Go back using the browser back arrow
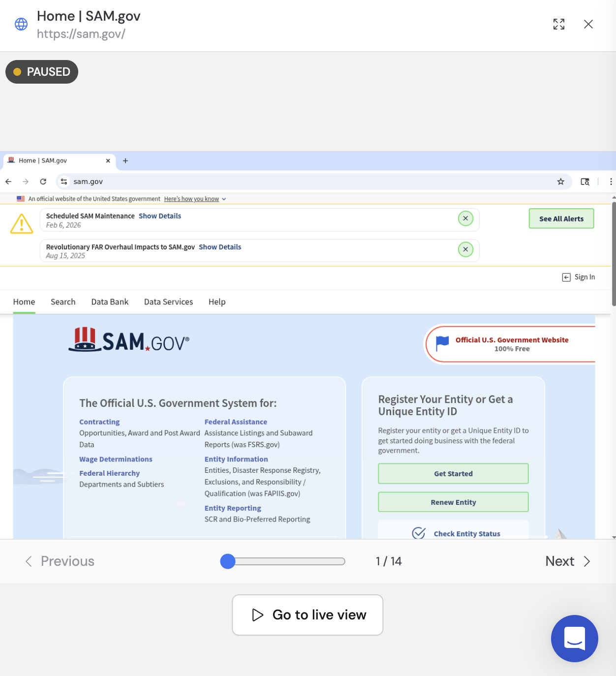Screen dimensions: 616x676 (x=8, y=182)
